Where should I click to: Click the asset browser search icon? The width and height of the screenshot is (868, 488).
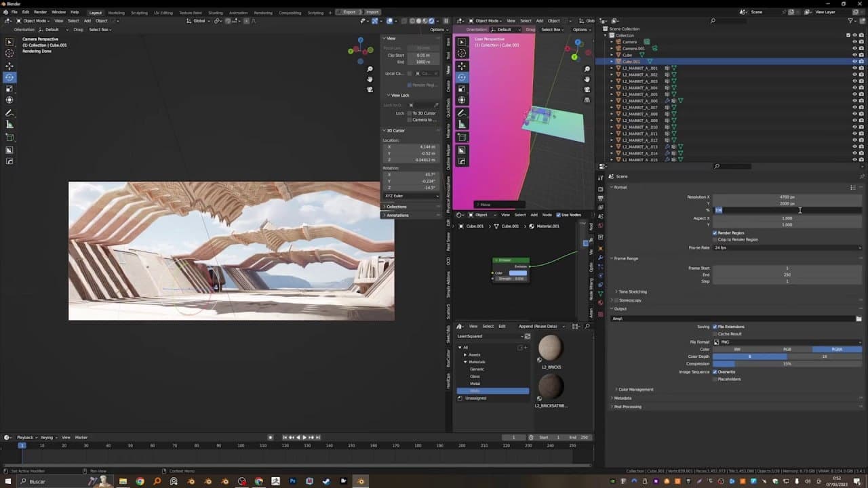(x=588, y=327)
